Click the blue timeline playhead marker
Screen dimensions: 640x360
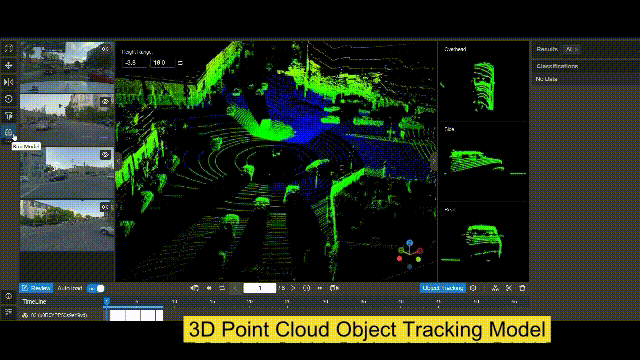[107, 301]
